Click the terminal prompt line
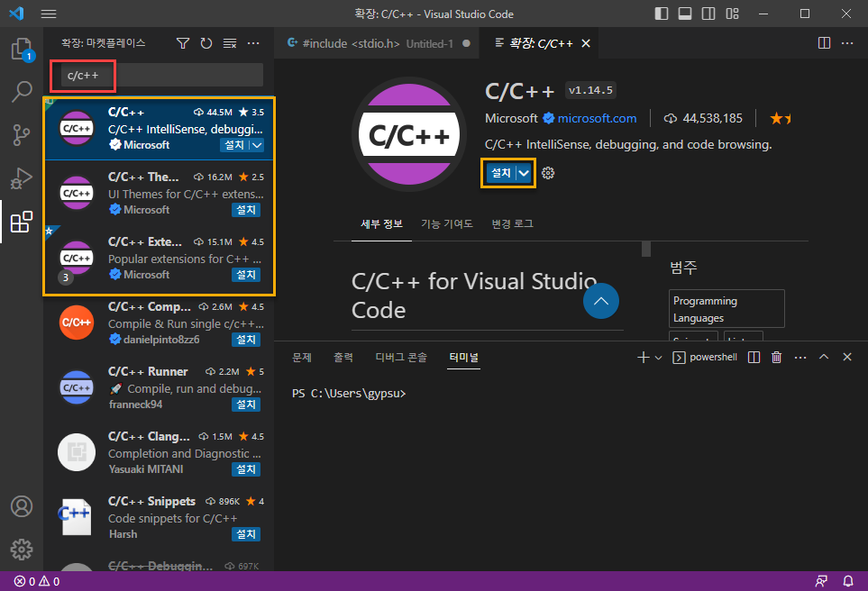 click(x=349, y=394)
